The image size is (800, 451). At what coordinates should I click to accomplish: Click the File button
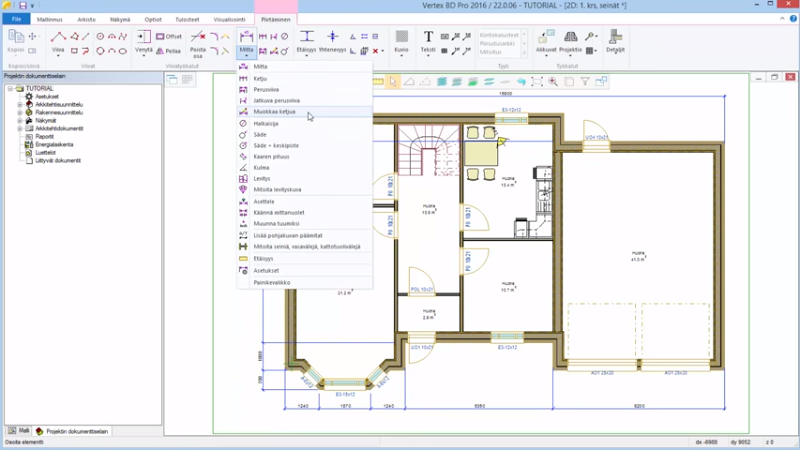click(x=17, y=19)
